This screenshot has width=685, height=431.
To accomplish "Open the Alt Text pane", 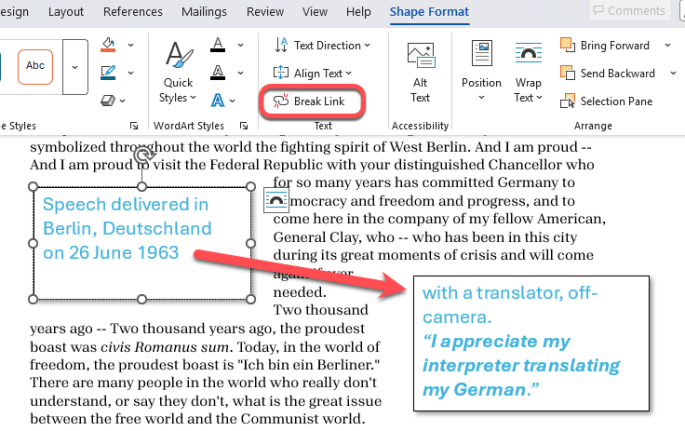I will coord(420,73).
